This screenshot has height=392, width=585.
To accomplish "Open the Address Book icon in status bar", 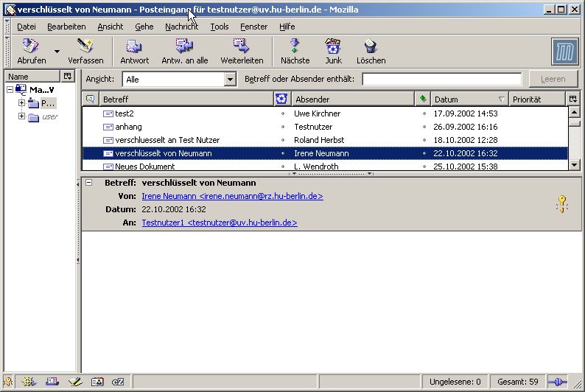I will click(x=97, y=382).
